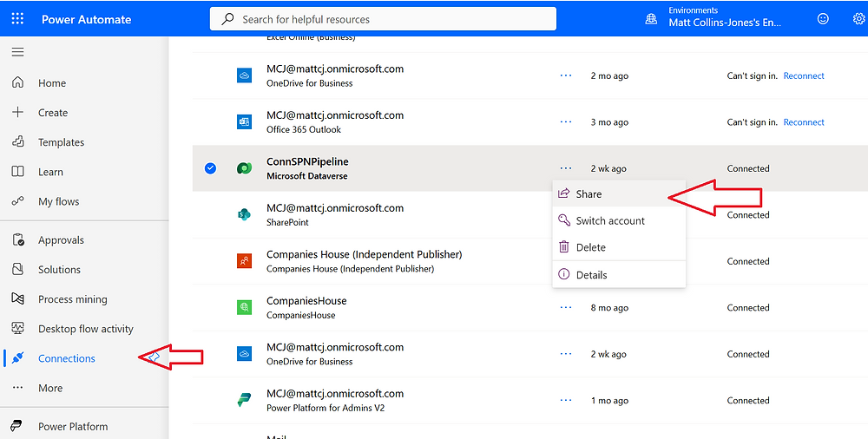Click the Solutions icon in sidebar
The image size is (868, 439).
[x=17, y=269]
